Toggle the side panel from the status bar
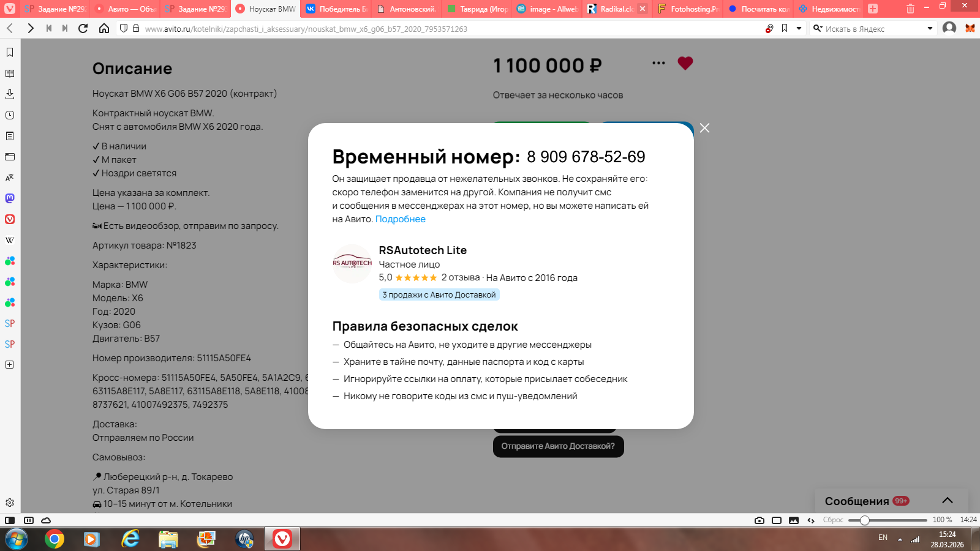This screenshot has height=551, width=980. 10,520
